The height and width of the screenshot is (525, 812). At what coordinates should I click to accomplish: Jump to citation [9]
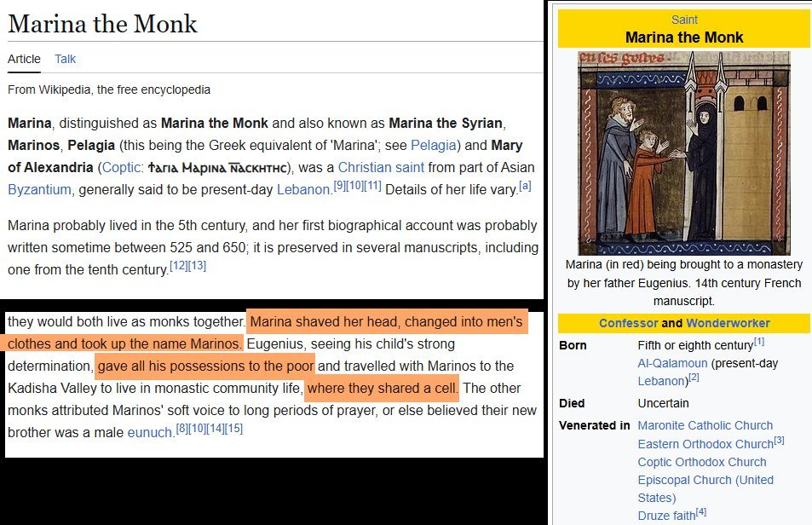click(339, 185)
